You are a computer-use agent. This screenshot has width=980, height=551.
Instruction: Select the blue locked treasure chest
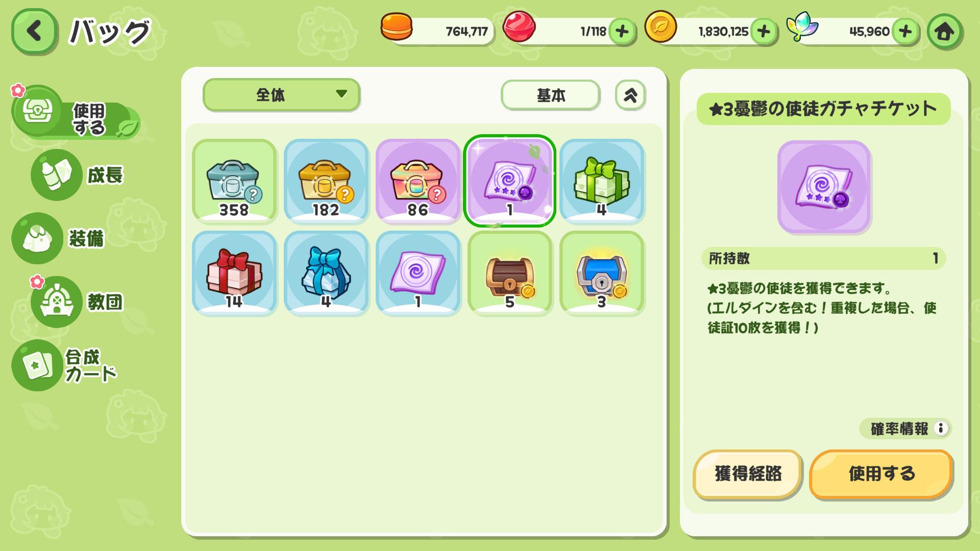(602, 273)
